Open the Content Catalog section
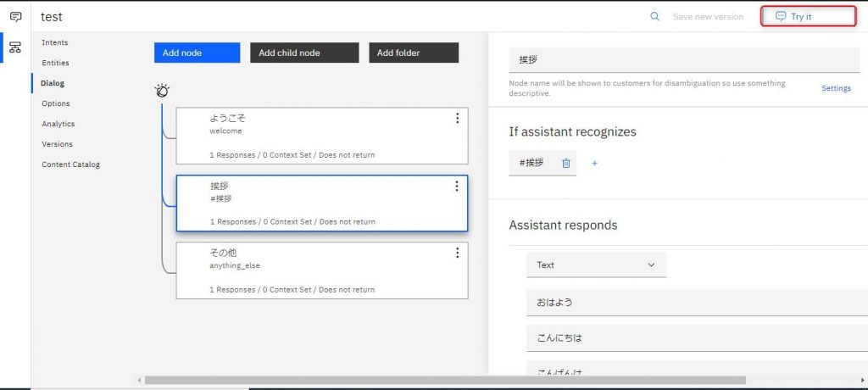 [71, 164]
